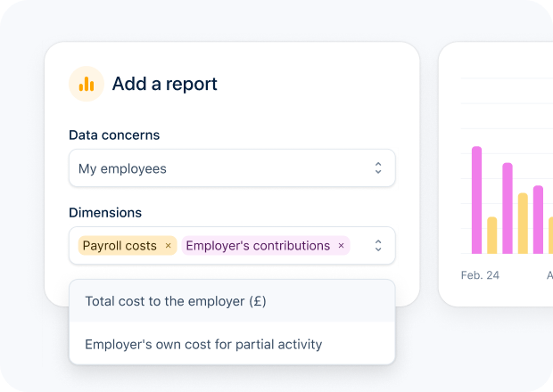This screenshot has height=392, width=553.
Task: Click the Add a report heading
Action: (x=165, y=84)
